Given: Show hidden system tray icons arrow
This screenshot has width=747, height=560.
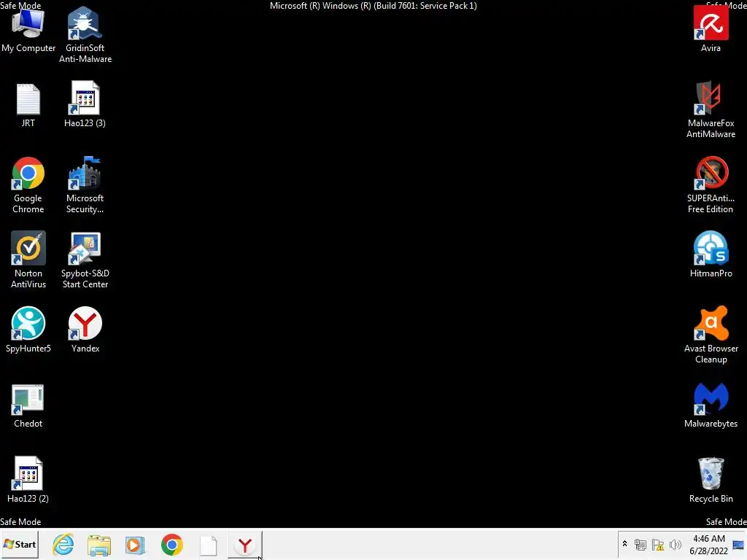Looking at the screenshot, I should (x=624, y=544).
